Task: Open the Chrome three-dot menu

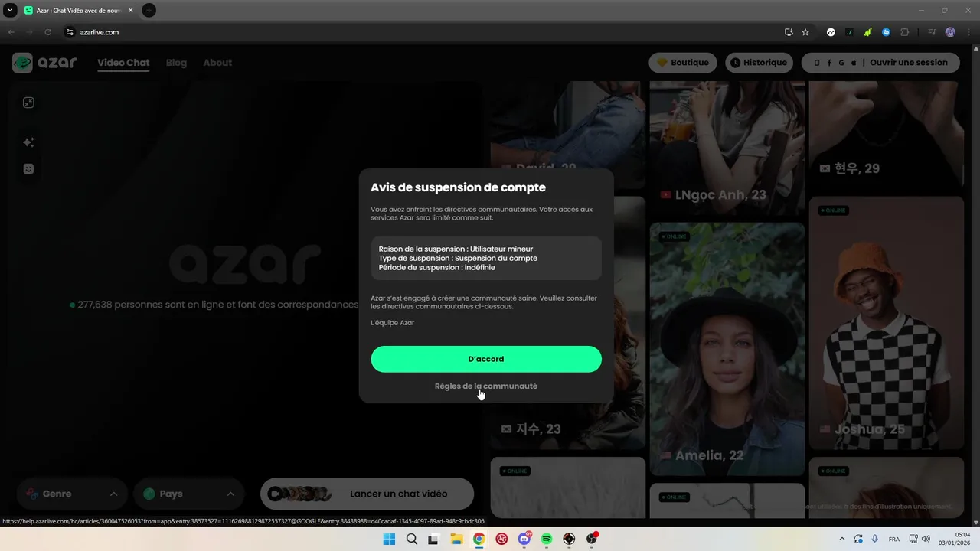Action: click(x=968, y=32)
